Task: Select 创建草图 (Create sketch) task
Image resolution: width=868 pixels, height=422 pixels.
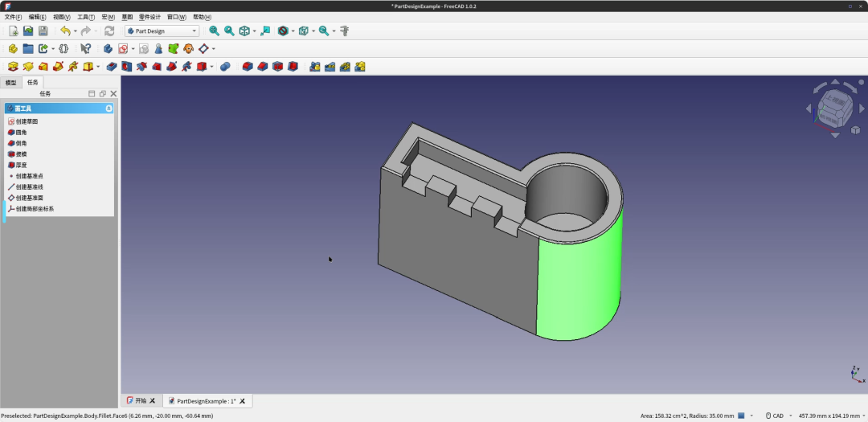Action: coord(26,121)
